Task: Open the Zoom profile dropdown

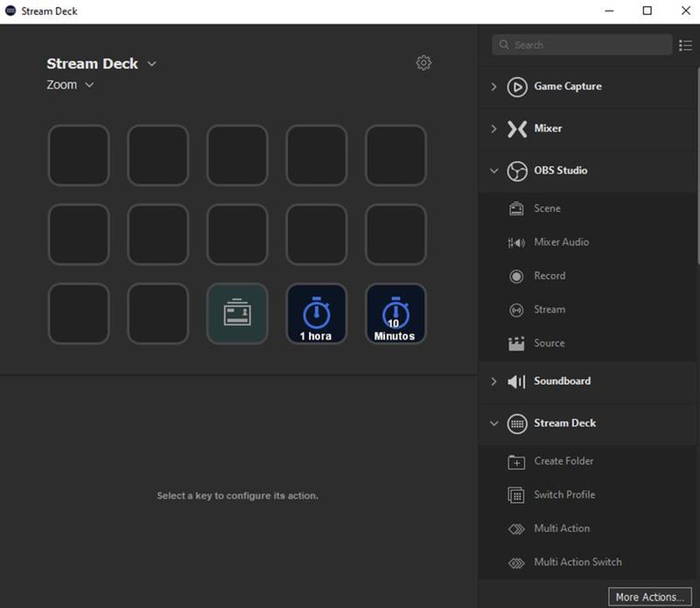Action: 89,85
